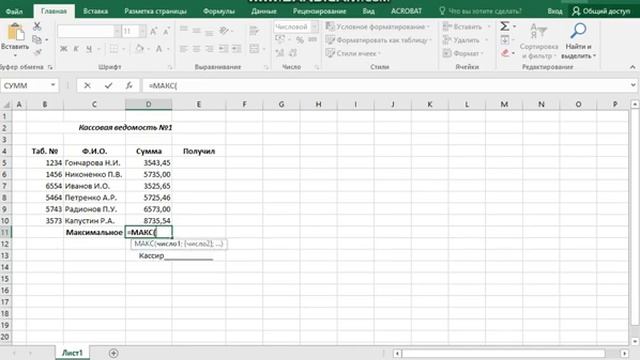Click the Fill Color bucket icon

tap(139, 49)
